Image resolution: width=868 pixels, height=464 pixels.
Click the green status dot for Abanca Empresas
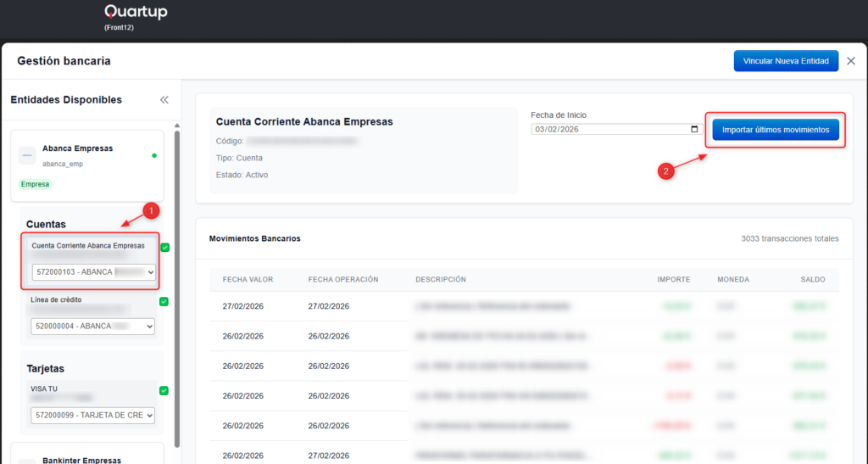pyautogui.click(x=153, y=156)
